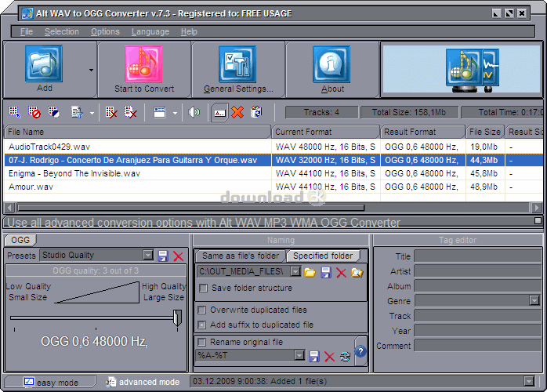Enable Rename original file checkbox

point(201,342)
